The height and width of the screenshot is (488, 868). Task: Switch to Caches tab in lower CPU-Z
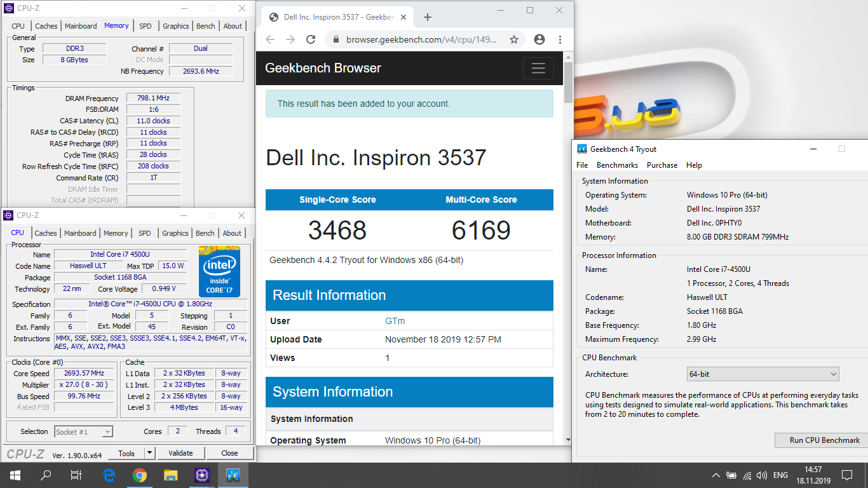coord(46,233)
